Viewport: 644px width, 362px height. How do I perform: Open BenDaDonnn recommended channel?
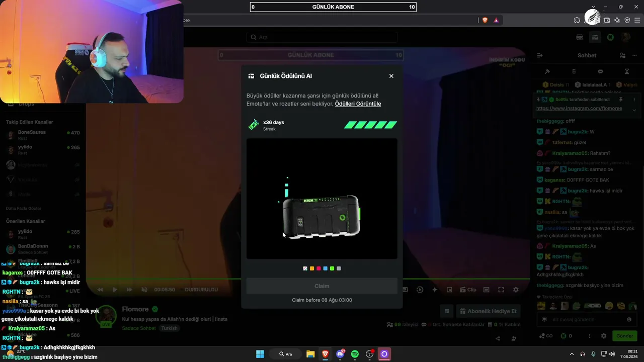point(43,249)
